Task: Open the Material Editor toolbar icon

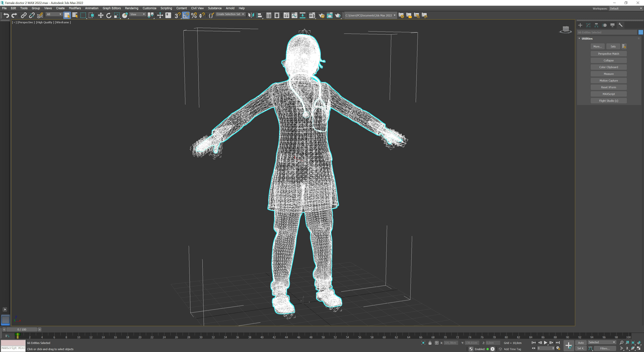Action: pyautogui.click(x=312, y=15)
